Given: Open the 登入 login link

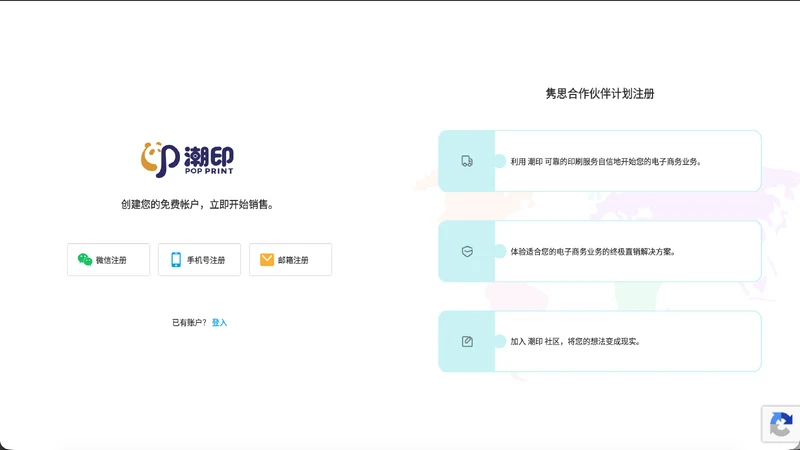Looking at the screenshot, I should coord(219,322).
